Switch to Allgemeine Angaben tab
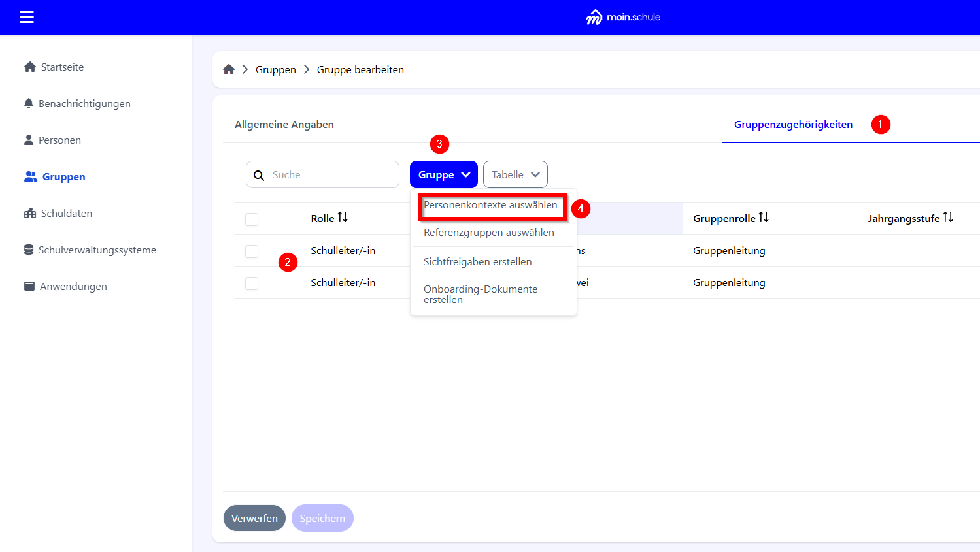The image size is (980, 552). [x=284, y=125]
